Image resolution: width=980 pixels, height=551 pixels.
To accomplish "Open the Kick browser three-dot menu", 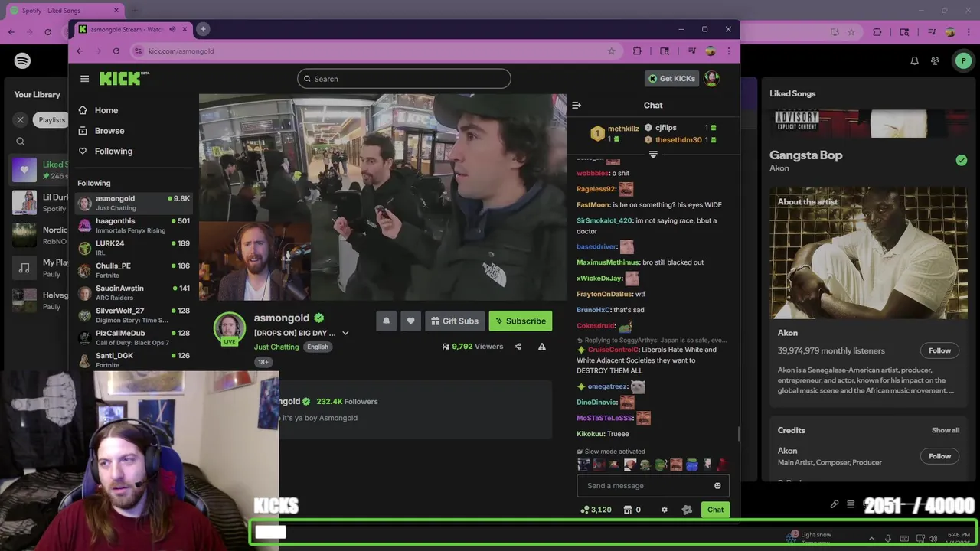I will click(x=729, y=51).
